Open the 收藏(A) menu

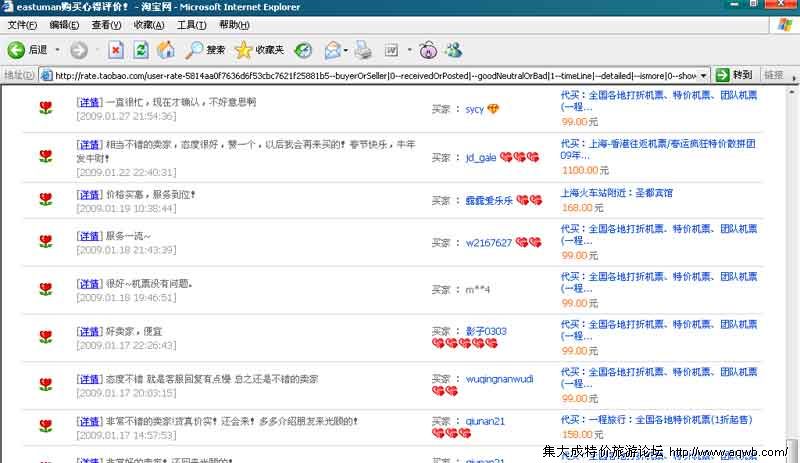tap(149, 25)
